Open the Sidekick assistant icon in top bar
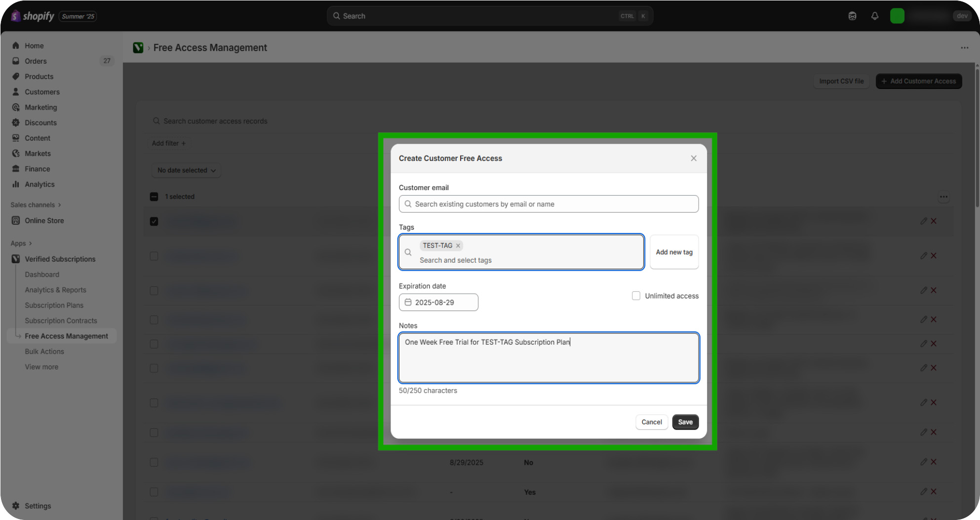Viewport: 980px width, 520px height. pos(852,16)
